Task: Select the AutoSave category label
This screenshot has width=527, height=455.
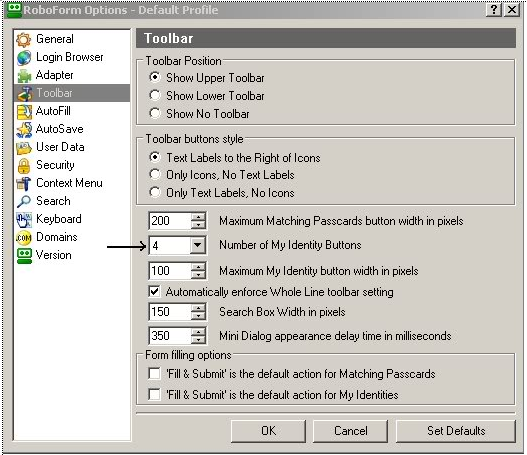Action: 59,129
